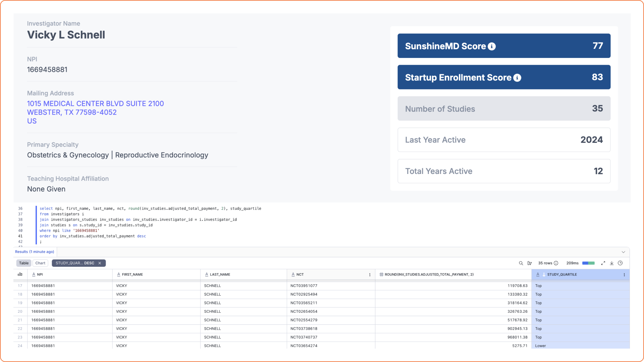
Task: Remove the STUDY_QUAR... DESC sort chip
Action: click(x=100, y=263)
